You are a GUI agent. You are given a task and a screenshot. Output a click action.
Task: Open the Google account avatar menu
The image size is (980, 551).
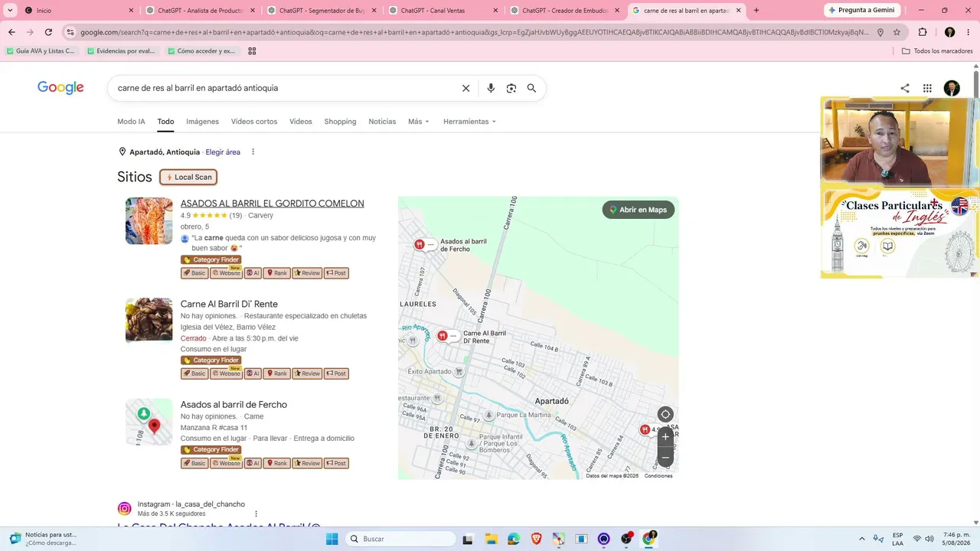[952, 88]
